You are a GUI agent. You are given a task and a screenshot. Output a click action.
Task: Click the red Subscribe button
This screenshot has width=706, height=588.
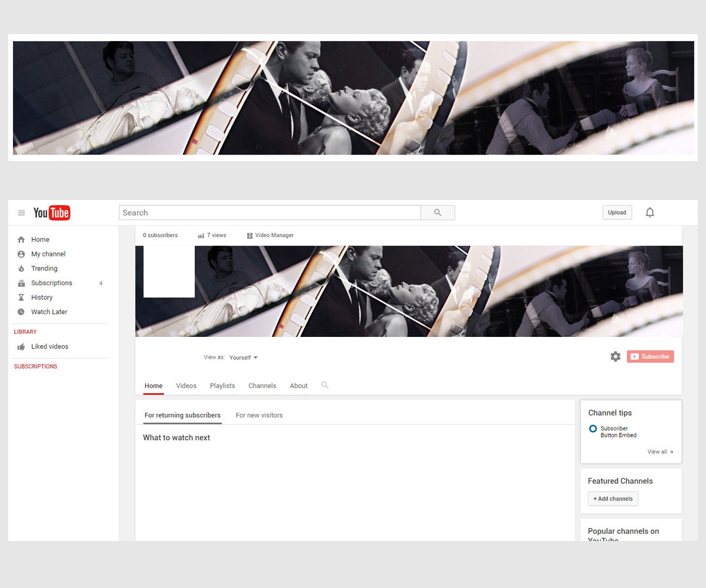coord(650,356)
